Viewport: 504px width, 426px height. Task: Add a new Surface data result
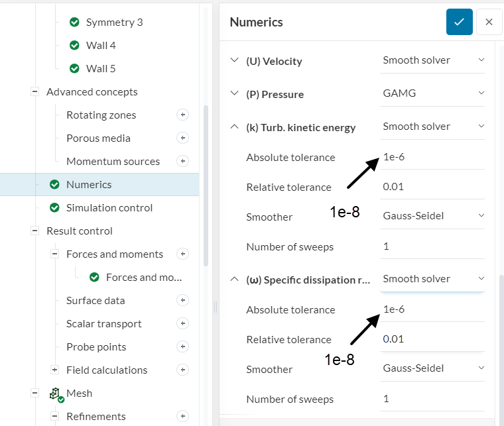[x=183, y=300]
